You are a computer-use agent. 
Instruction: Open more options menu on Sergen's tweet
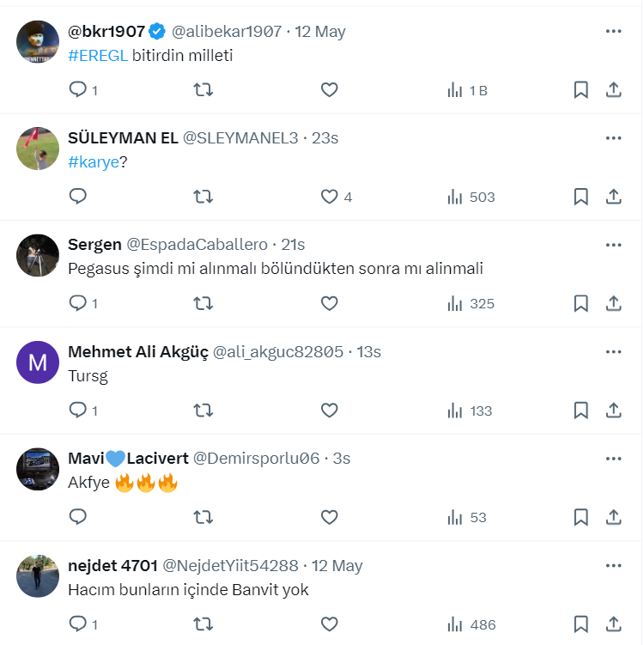click(613, 245)
